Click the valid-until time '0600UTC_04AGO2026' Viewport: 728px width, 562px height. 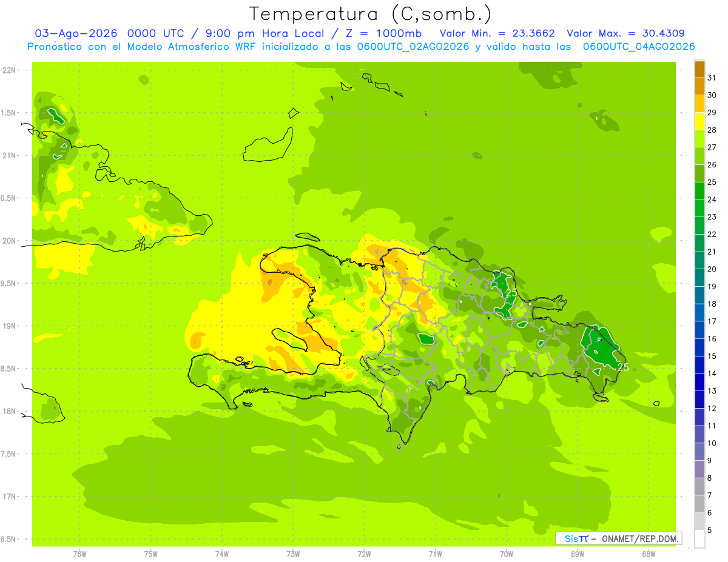[x=639, y=47]
